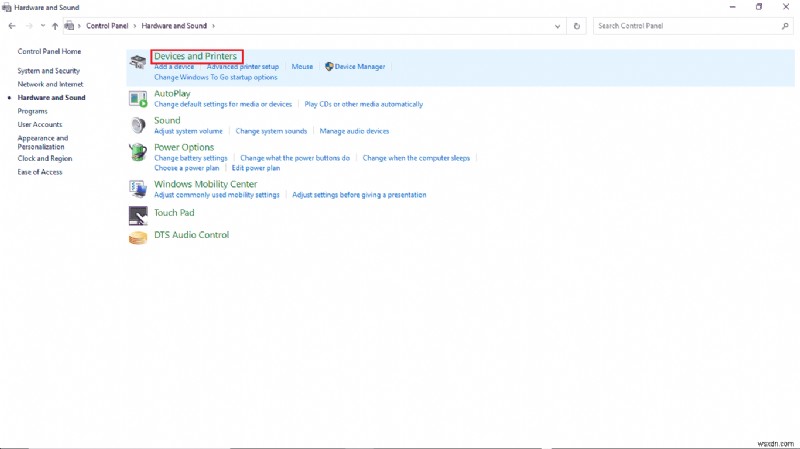Refresh the Control Panel view
Image resolution: width=800 pixels, height=449 pixels.
pyautogui.click(x=577, y=26)
